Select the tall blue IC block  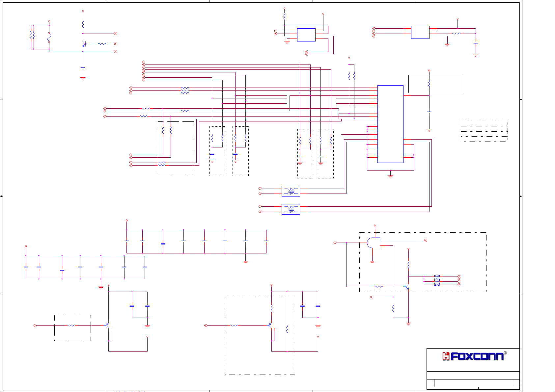[390, 124]
